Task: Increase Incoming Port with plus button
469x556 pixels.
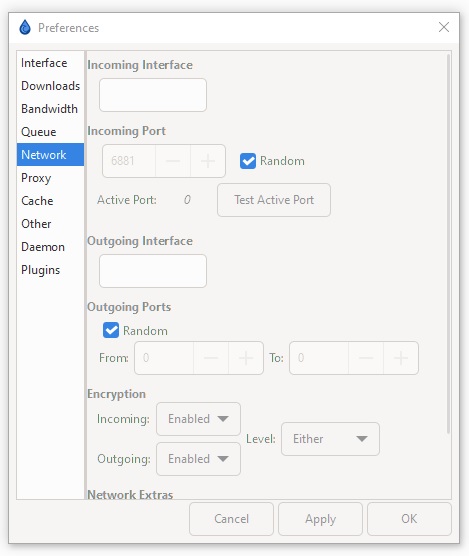Action: [x=208, y=161]
